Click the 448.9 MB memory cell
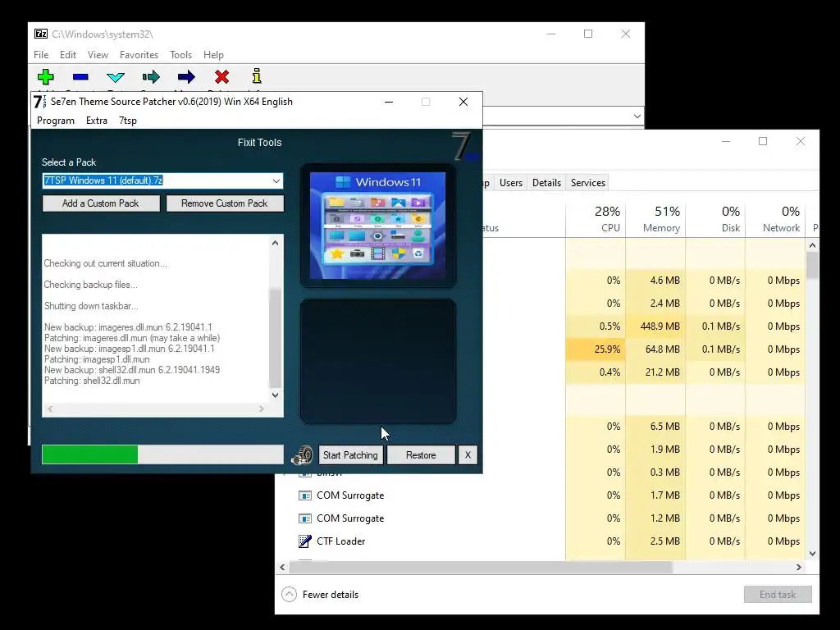The height and width of the screenshot is (630, 840). (655, 326)
